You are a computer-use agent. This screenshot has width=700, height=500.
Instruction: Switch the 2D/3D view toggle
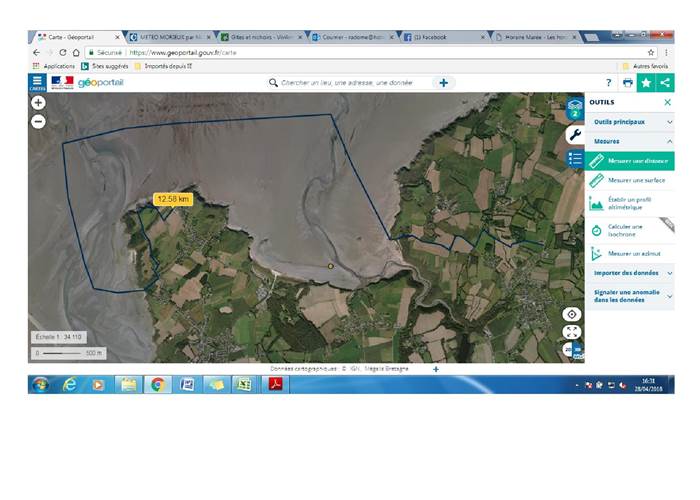click(x=572, y=349)
